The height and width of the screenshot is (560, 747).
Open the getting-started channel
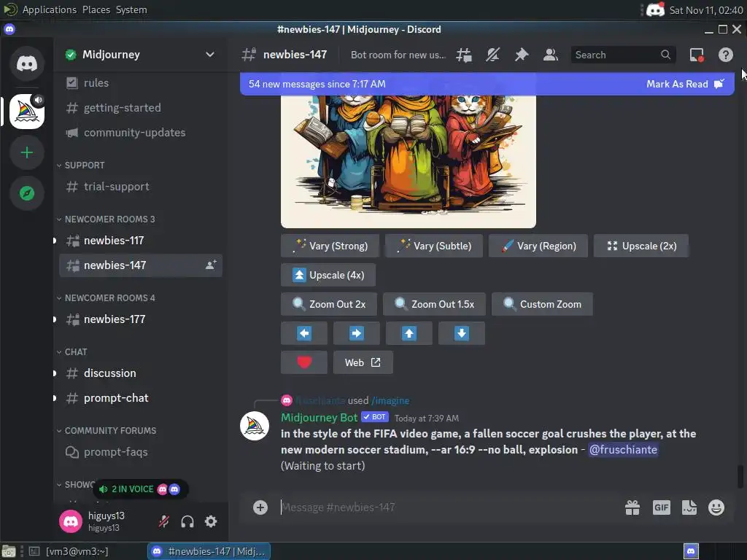[x=140, y=108]
